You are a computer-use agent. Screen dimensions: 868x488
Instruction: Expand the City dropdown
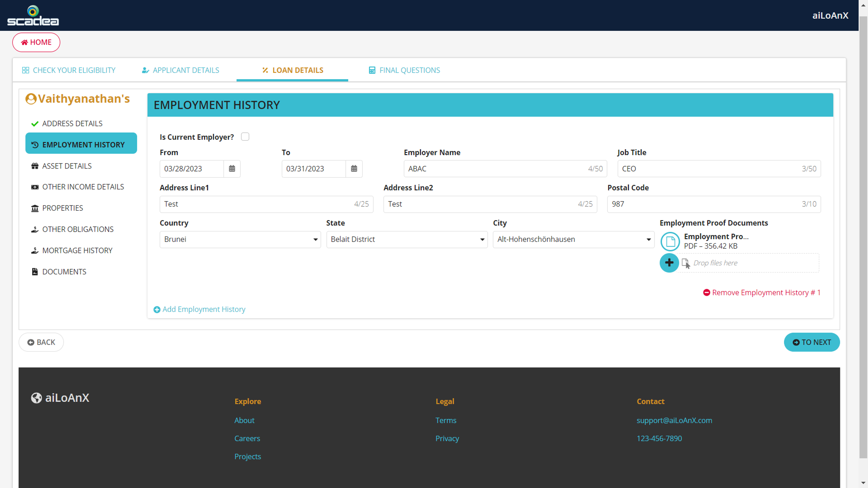[573, 239]
